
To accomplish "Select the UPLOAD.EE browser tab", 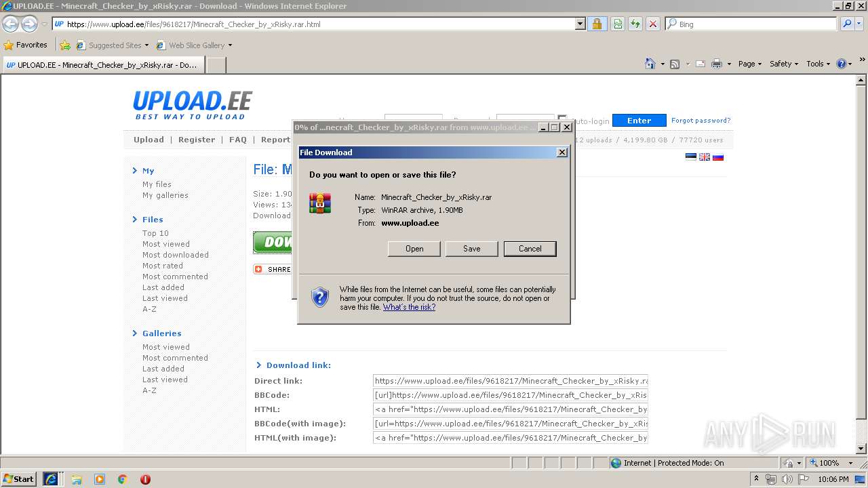I will [102, 65].
